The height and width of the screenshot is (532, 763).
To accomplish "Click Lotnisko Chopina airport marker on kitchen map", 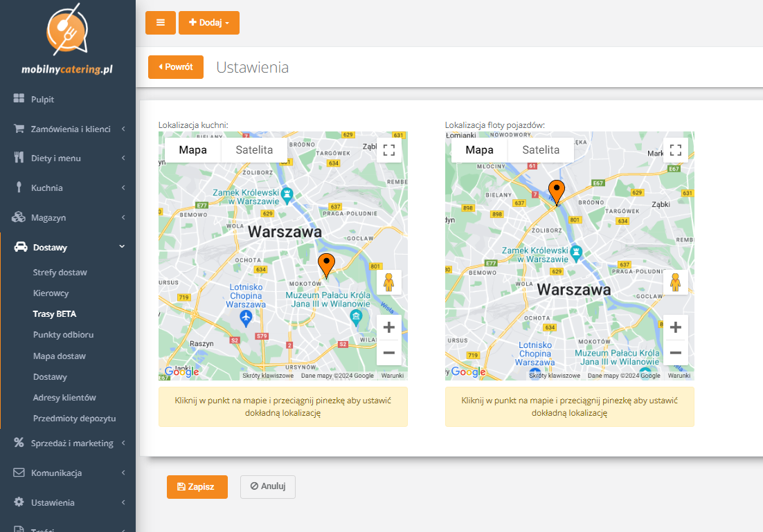I will [246, 318].
